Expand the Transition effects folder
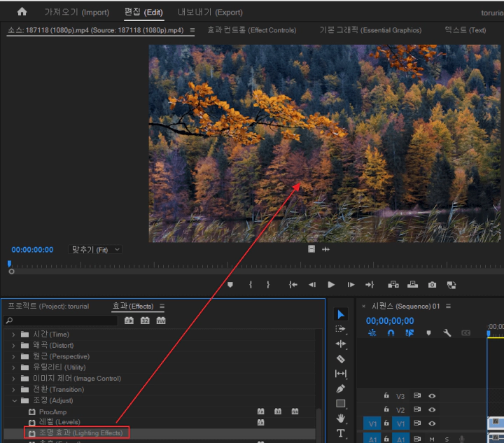 13,390
